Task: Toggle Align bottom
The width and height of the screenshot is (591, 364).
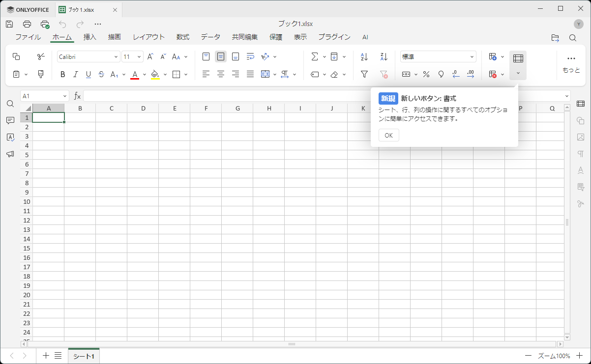Action: 236,57
